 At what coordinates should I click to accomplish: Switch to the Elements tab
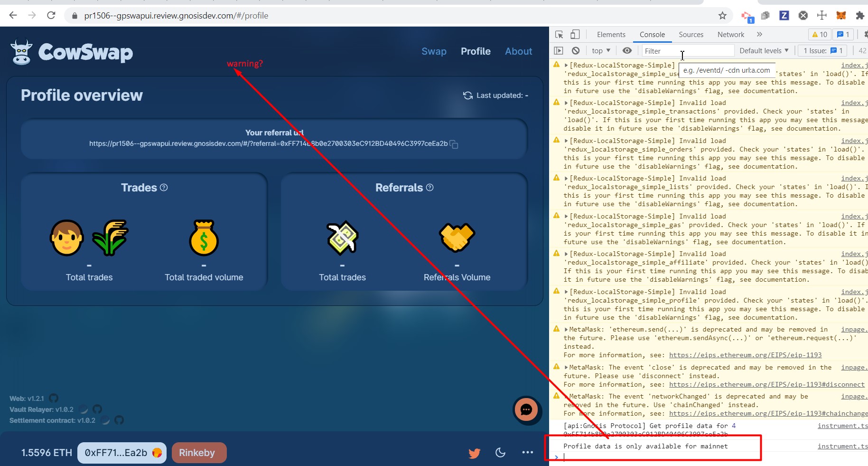tap(611, 34)
